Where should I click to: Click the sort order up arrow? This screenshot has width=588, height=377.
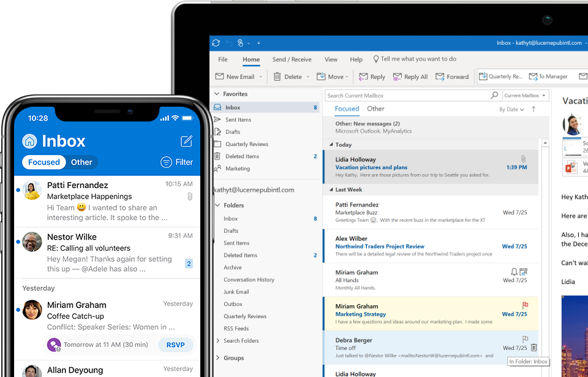pos(533,109)
